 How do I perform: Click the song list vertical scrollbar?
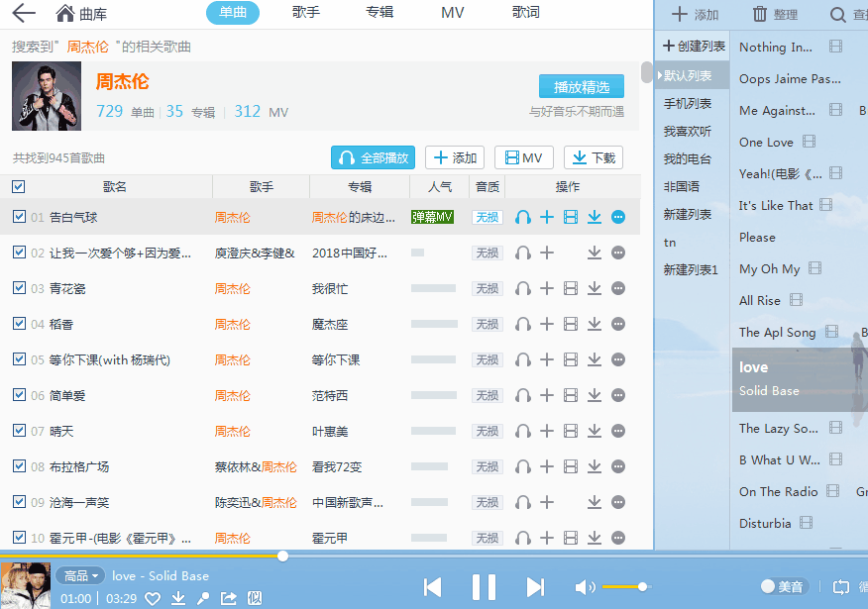pyautogui.click(x=647, y=72)
